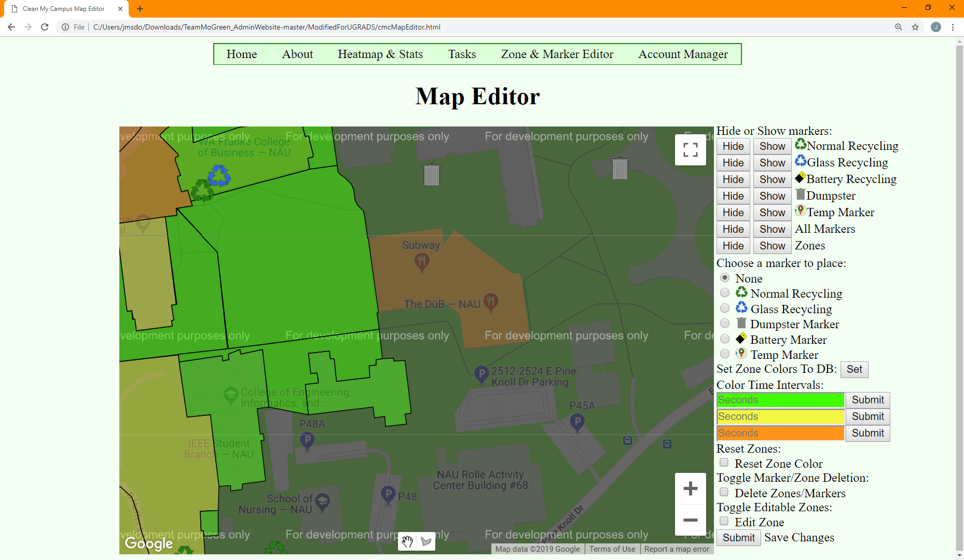The height and width of the screenshot is (560, 964).
Task: Click the orange Seconds interval input
Action: point(780,433)
